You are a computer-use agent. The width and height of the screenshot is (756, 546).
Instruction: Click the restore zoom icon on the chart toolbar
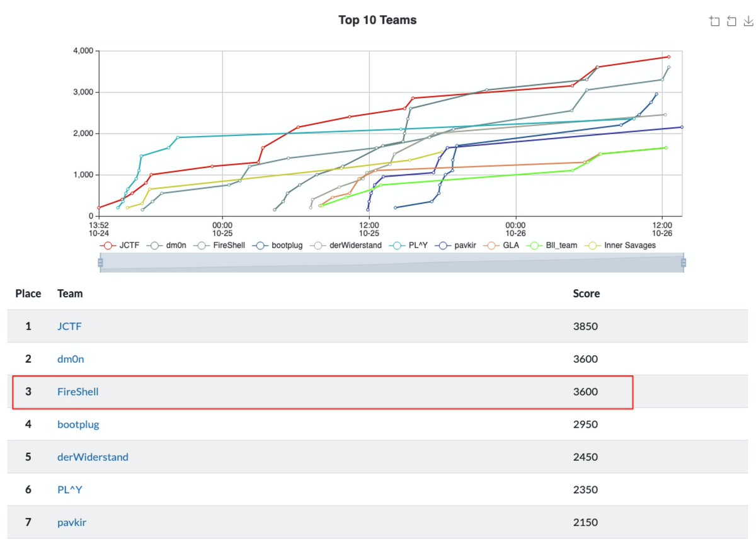pos(731,20)
